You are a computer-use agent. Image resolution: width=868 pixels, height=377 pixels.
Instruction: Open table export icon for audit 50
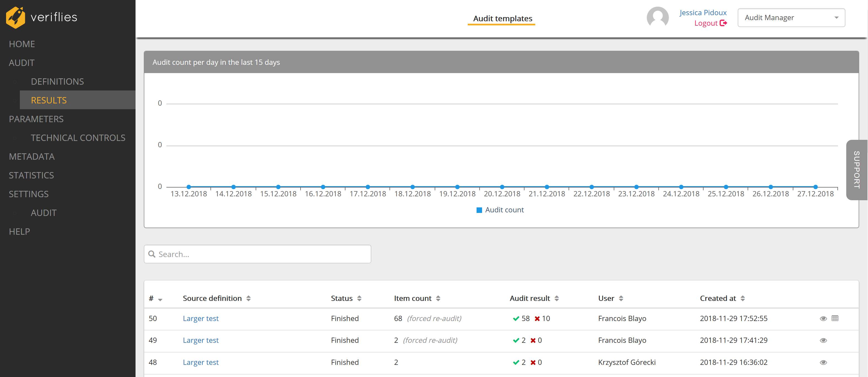pos(835,318)
